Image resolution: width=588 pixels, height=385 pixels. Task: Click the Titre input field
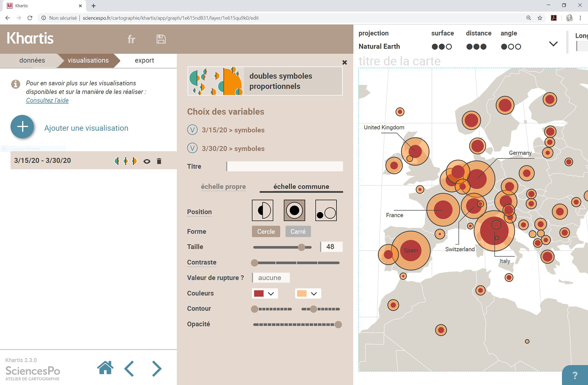(x=285, y=166)
